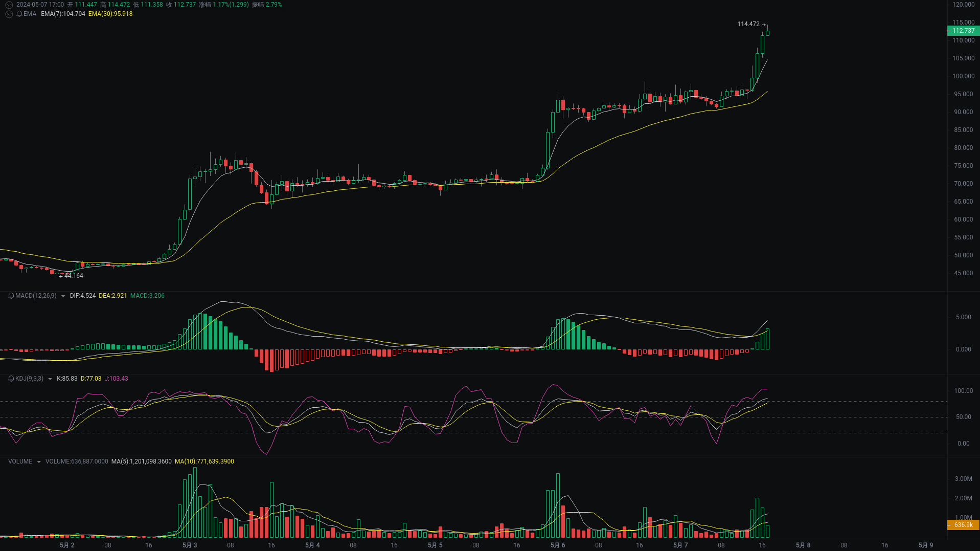
Task: Click the 5月8 label on the time axis
Action: tap(803, 545)
